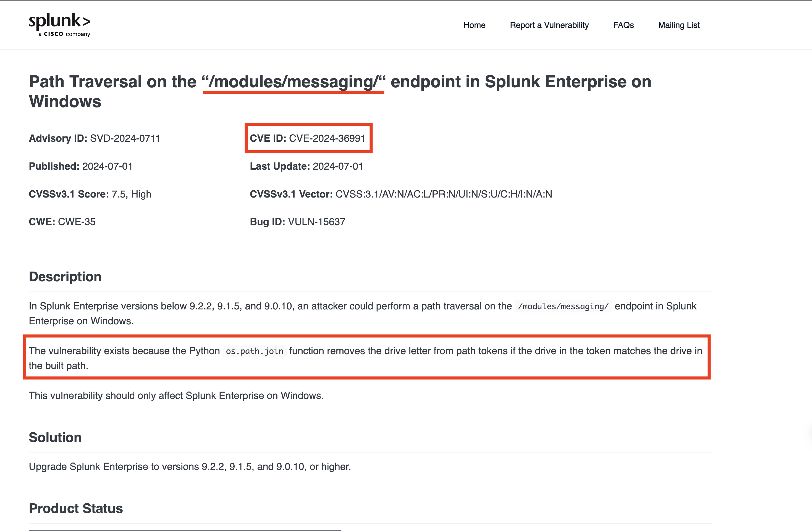Click CVE ID CVE-2024-36991 text

point(326,138)
